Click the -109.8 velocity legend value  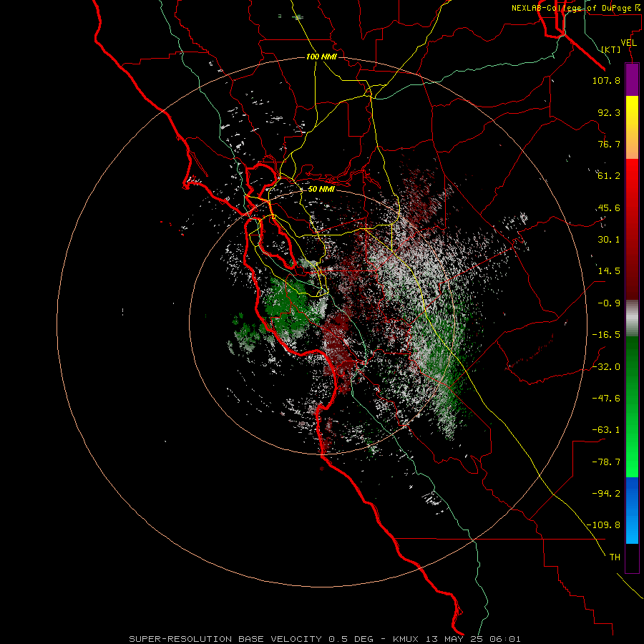(x=603, y=525)
